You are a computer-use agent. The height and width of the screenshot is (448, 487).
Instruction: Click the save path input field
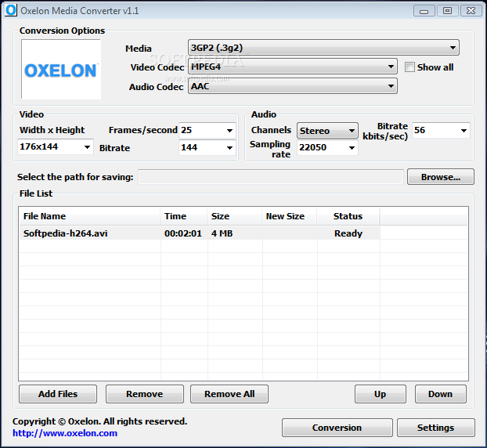(x=271, y=177)
